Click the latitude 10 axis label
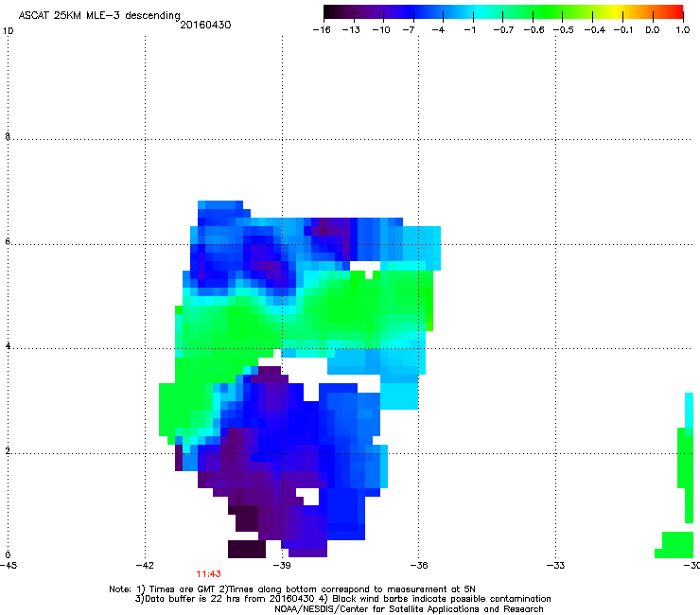The height and width of the screenshot is (615, 700). pyautogui.click(x=8, y=31)
